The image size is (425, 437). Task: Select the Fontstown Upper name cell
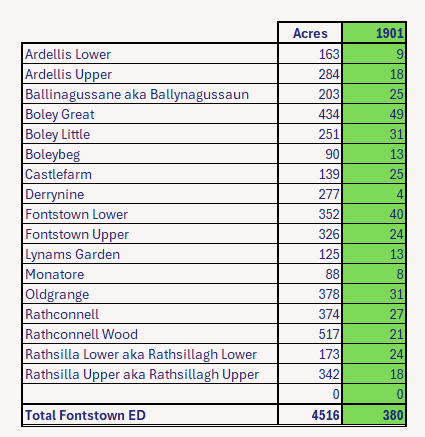[150, 234]
